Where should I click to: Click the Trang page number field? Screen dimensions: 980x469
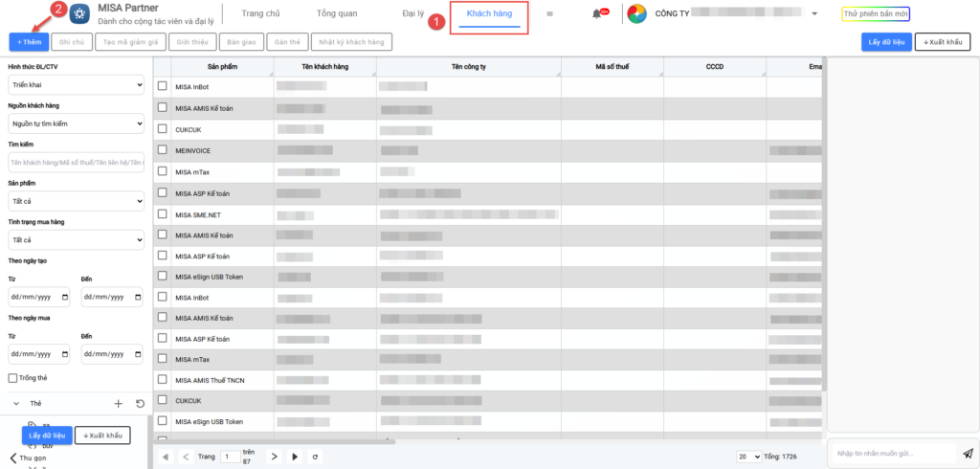point(230,458)
